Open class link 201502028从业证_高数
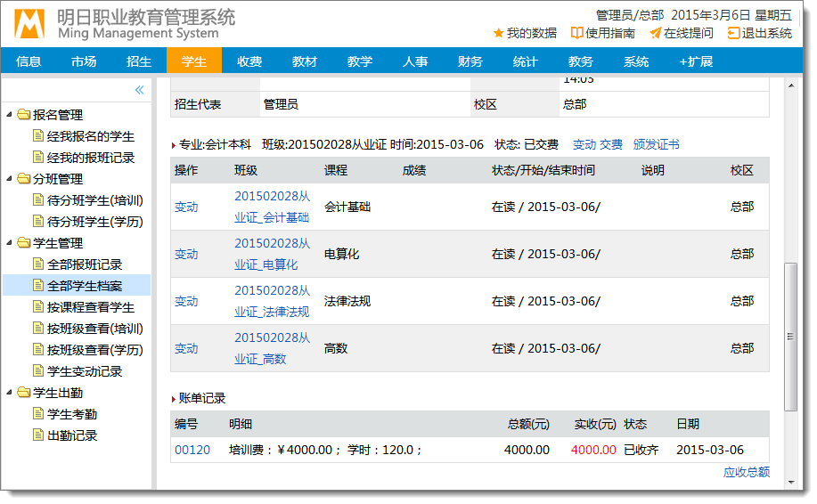 272,348
